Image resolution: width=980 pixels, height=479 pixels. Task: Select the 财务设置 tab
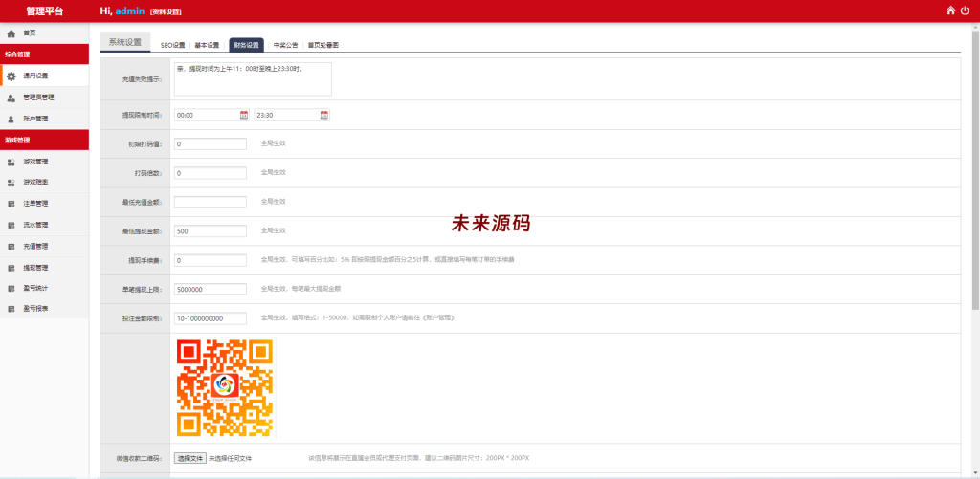(246, 45)
